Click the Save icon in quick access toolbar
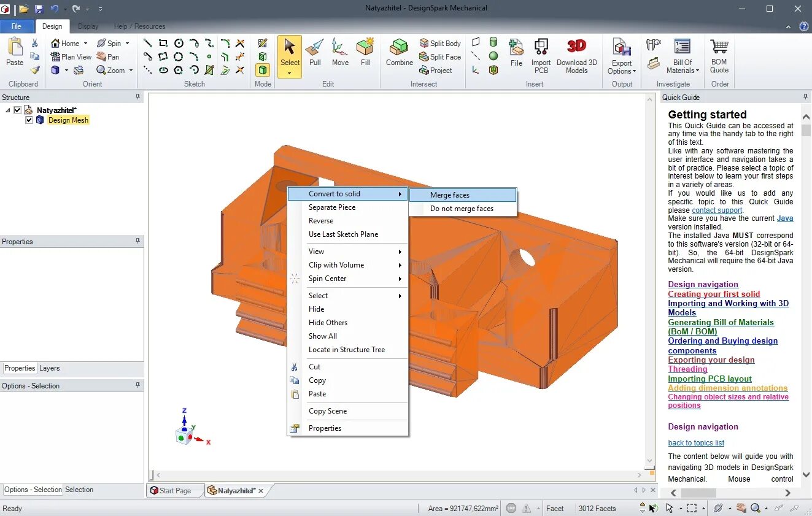The height and width of the screenshot is (516, 812). coord(39,9)
